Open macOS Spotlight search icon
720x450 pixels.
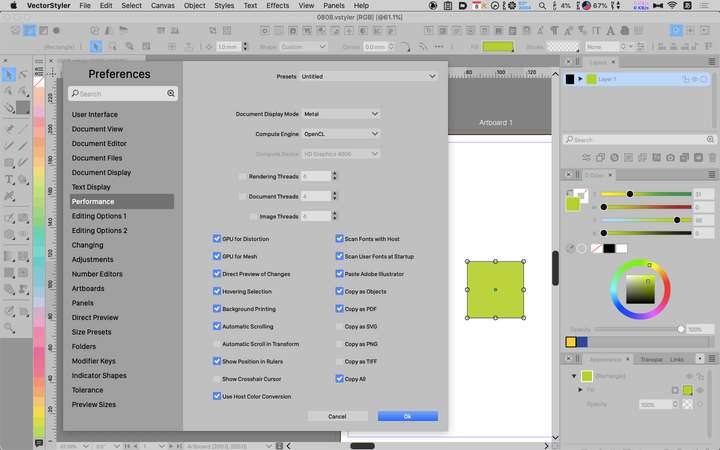click(542, 6)
